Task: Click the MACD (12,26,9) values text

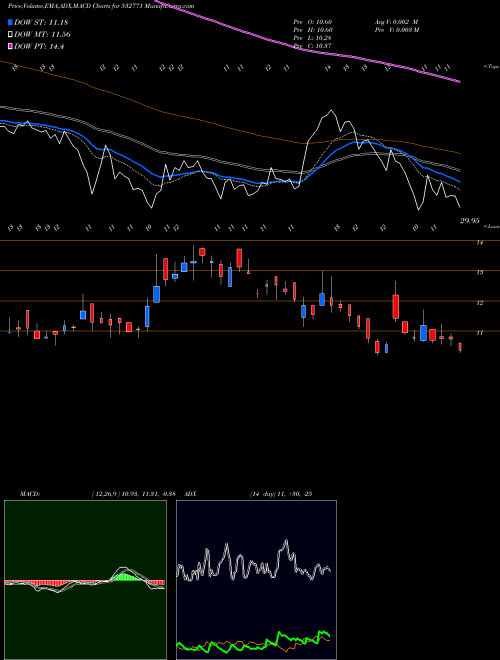Action: tap(133, 494)
